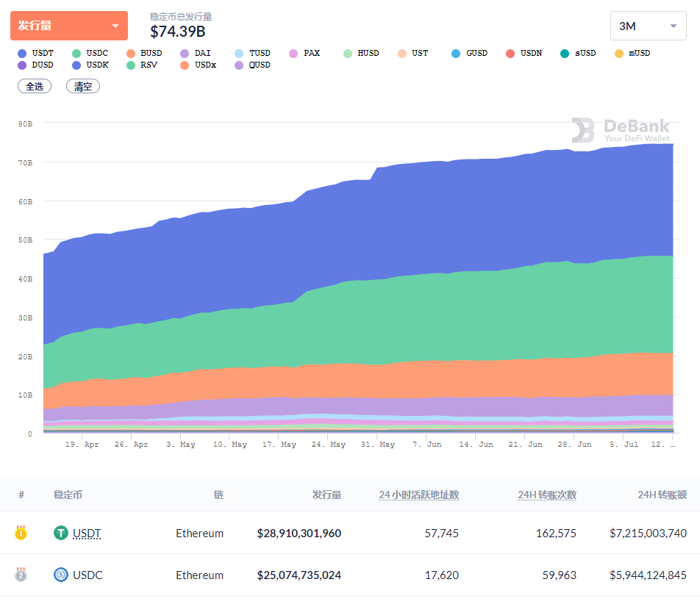This screenshot has height=607, width=700.
Task: Click the 清空 clear button
Action: point(83,86)
